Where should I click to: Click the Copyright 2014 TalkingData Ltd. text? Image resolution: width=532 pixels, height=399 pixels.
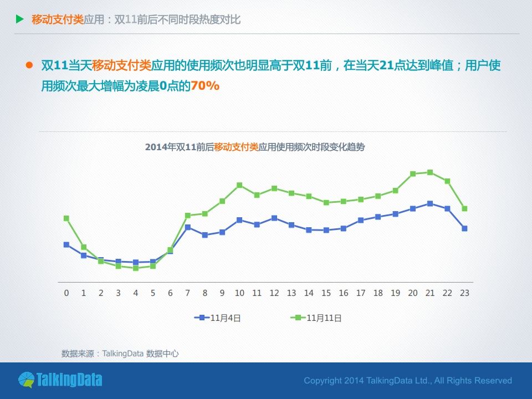tap(408, 381)
